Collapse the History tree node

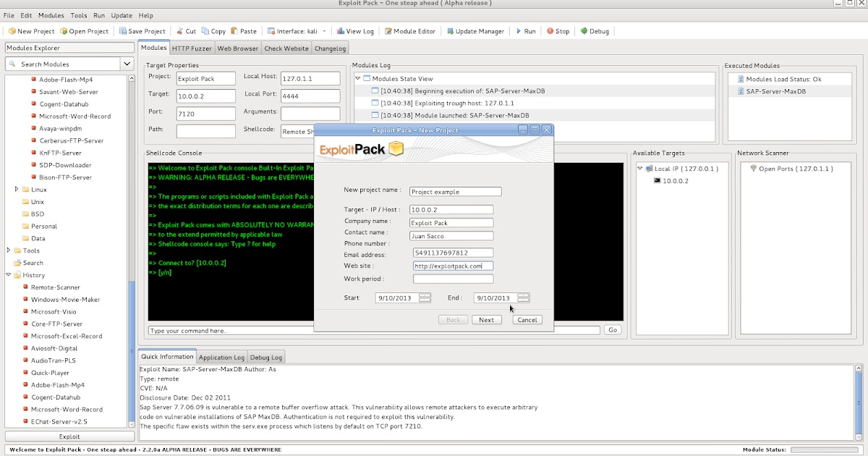click(x=8, y=275)
